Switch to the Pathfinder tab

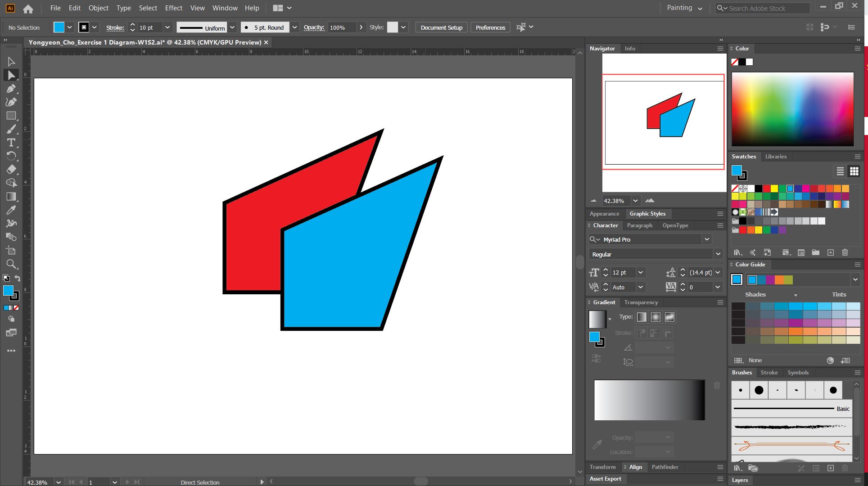point(665,467)
